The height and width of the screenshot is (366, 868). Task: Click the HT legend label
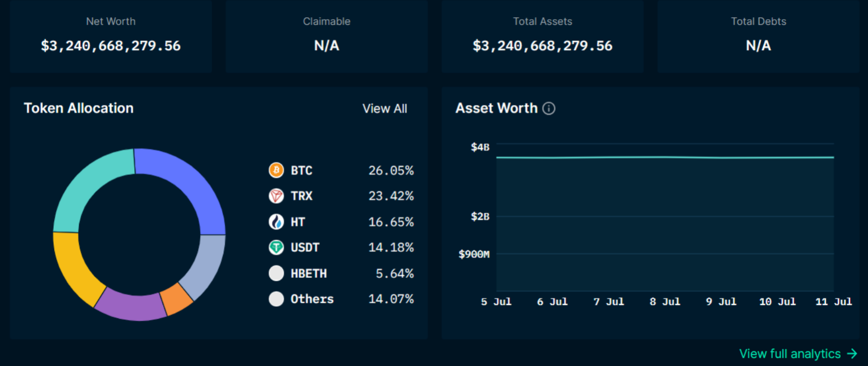[x=298, y=222]
